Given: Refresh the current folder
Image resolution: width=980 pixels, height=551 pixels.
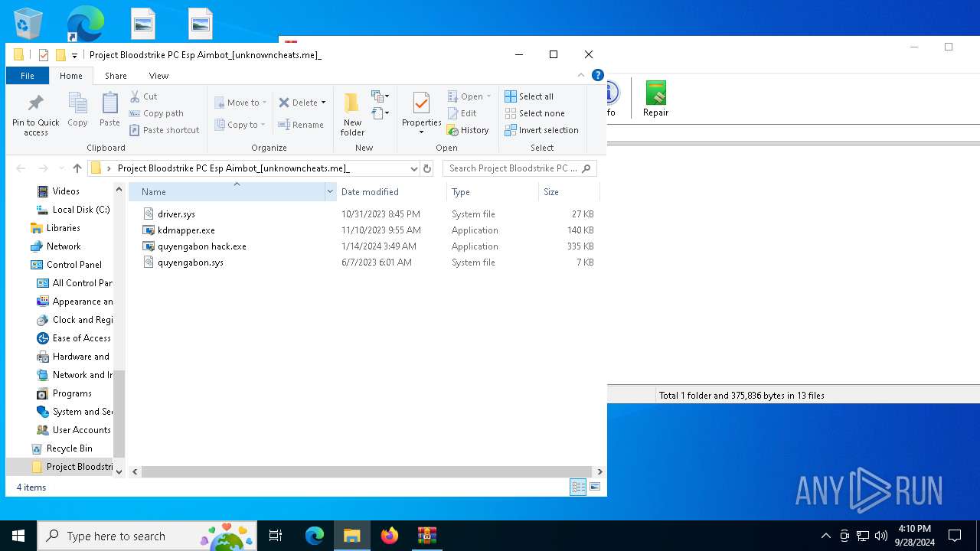Looking at the screenshot, I should click(x=427, y=168).
